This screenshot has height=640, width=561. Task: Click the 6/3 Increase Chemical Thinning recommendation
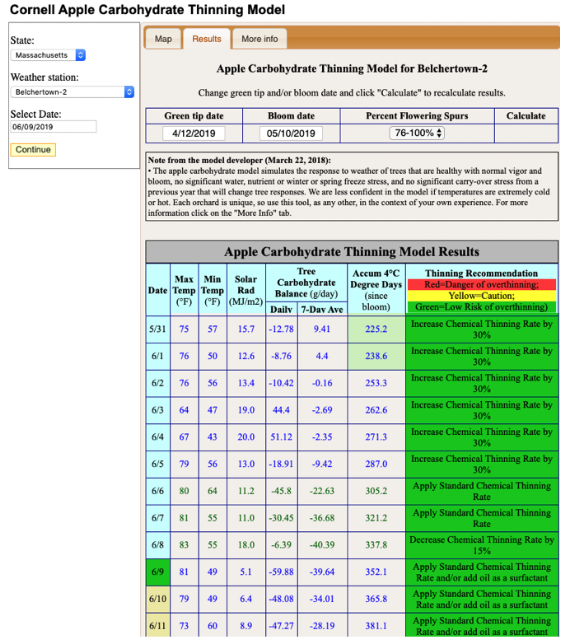[x=482, y=410]
